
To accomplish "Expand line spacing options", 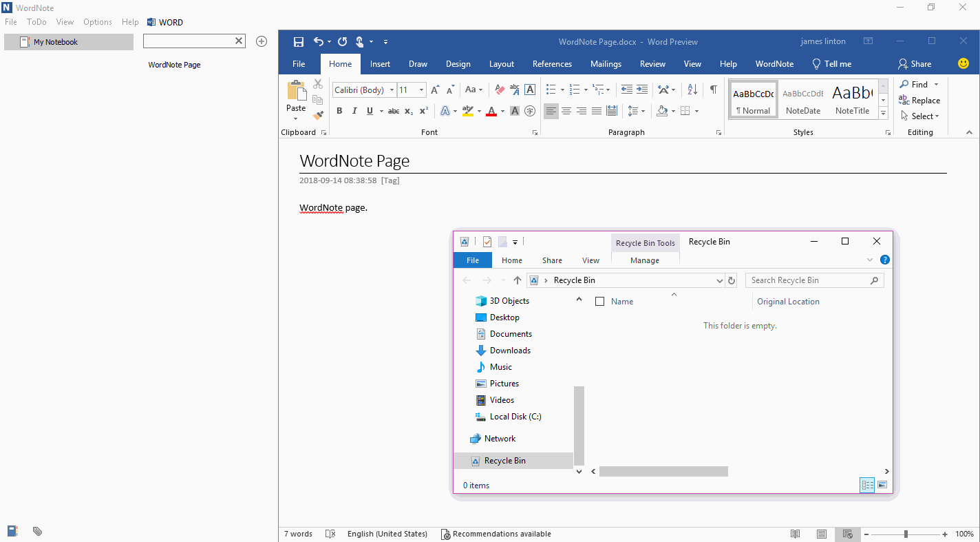I will point(637,111).
